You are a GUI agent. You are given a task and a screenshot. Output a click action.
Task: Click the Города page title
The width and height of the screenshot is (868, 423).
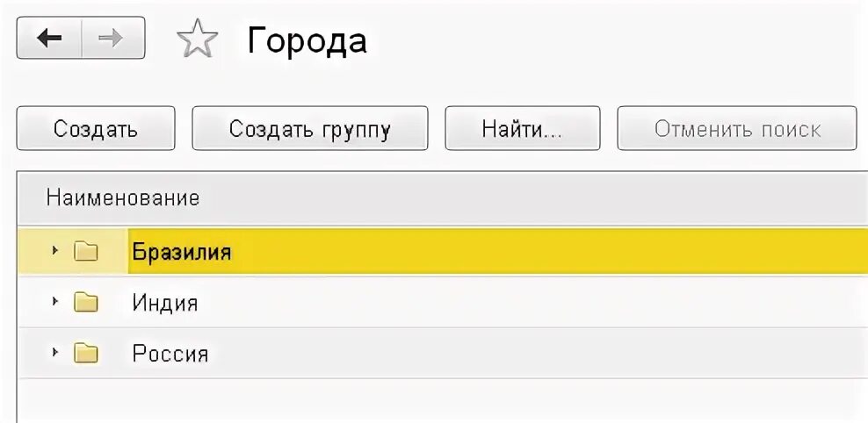(307, 40)
